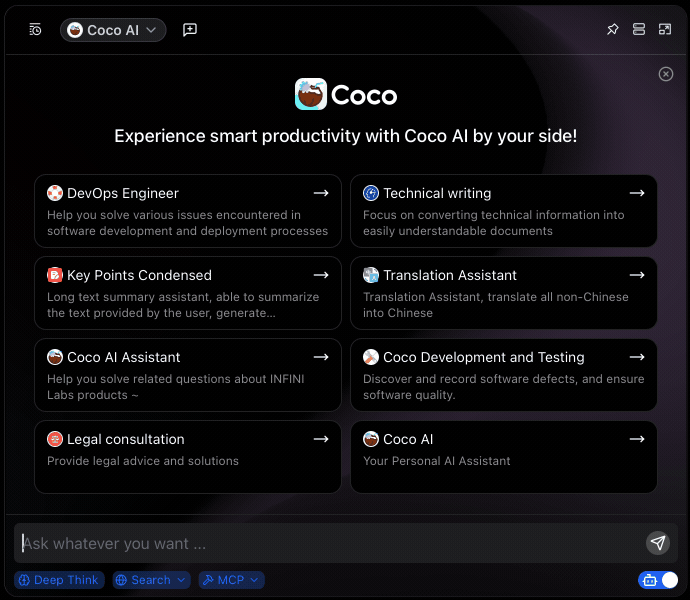Open the Key Points Condensed card
This screenshot has width=690, height=600.
(188, 293)
